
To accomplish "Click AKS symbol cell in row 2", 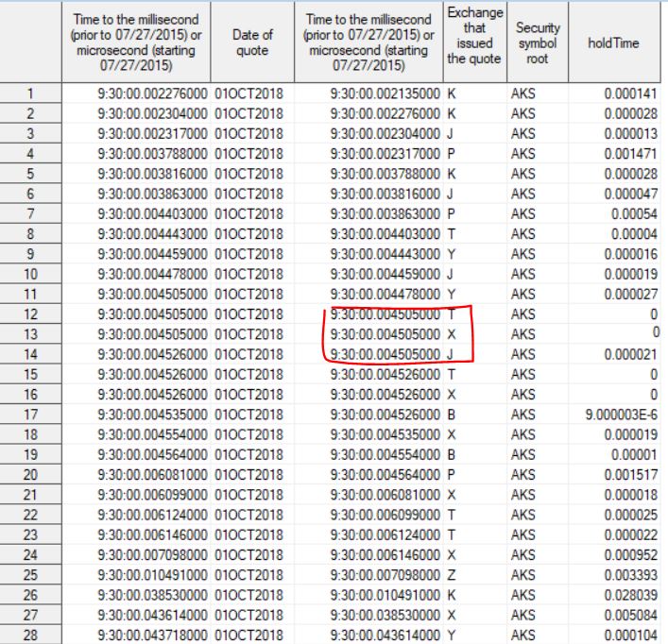I will [522, 113].
